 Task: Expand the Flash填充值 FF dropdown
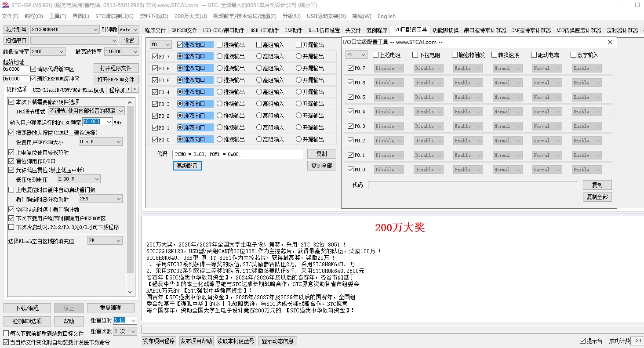click(x=118, y=240)
